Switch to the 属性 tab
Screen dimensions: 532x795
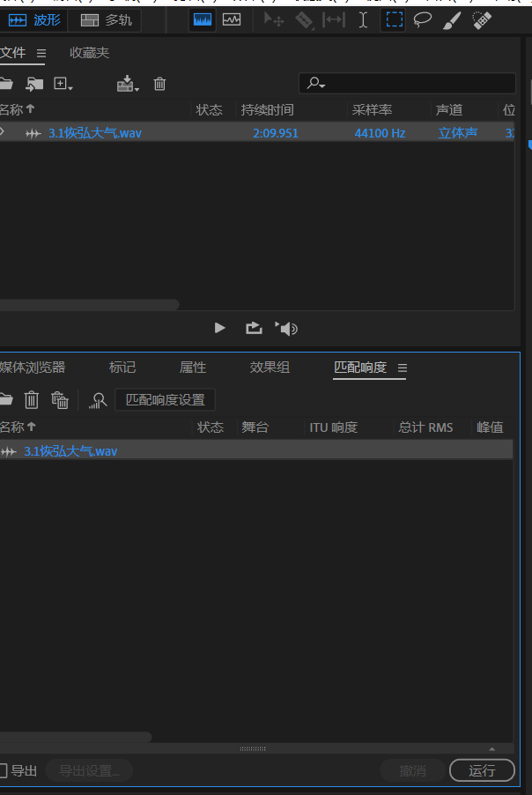pyautogui.click(x=193, y=367)
